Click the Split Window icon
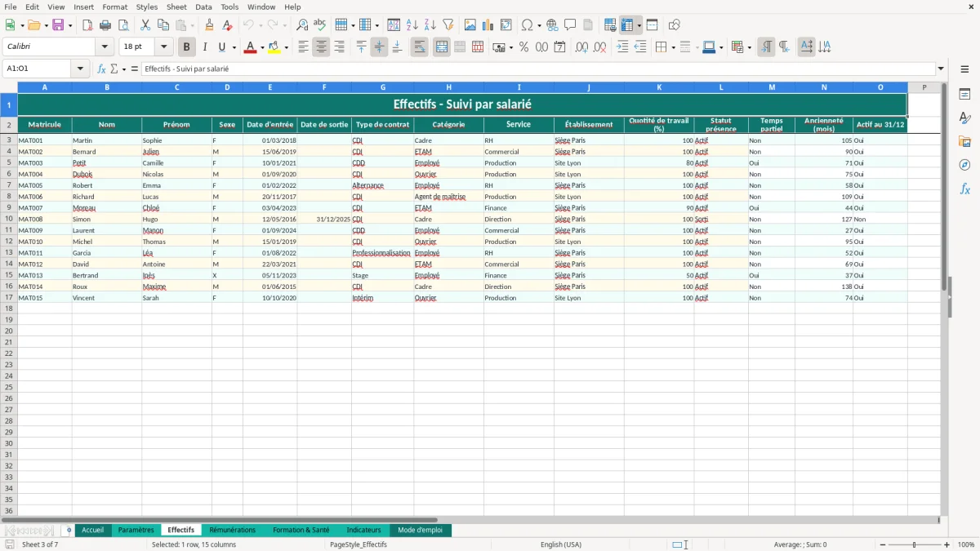The height and width of the screenshot is (551, 980). (x=652, y=25)
